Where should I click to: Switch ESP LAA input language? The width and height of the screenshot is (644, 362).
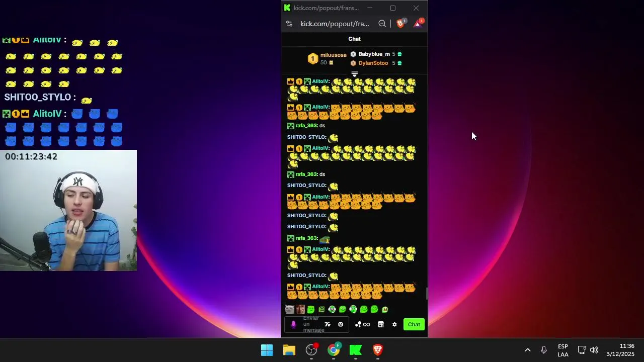(563, 350)
